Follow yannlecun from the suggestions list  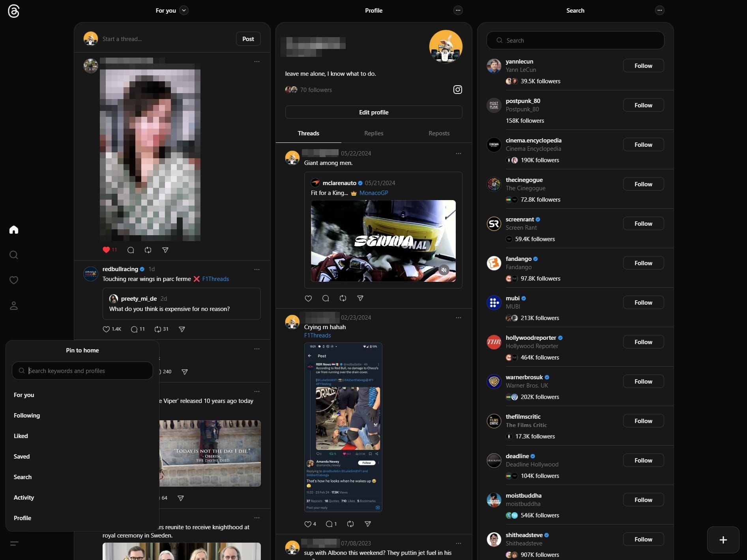[643, 66]
